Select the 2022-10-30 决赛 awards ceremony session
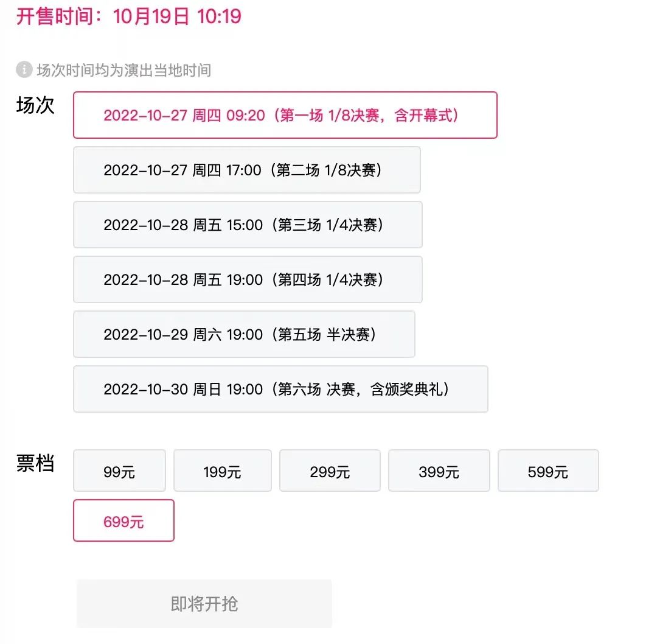 [x=280, y=389]
